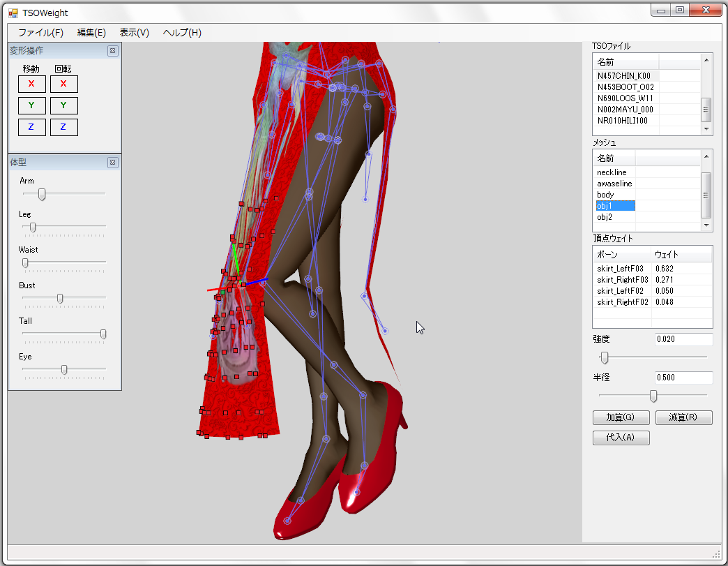The height and width of the screenshot is (566, 728).
Task: Click the 強度 value input field
Action: tap(683, 339)
